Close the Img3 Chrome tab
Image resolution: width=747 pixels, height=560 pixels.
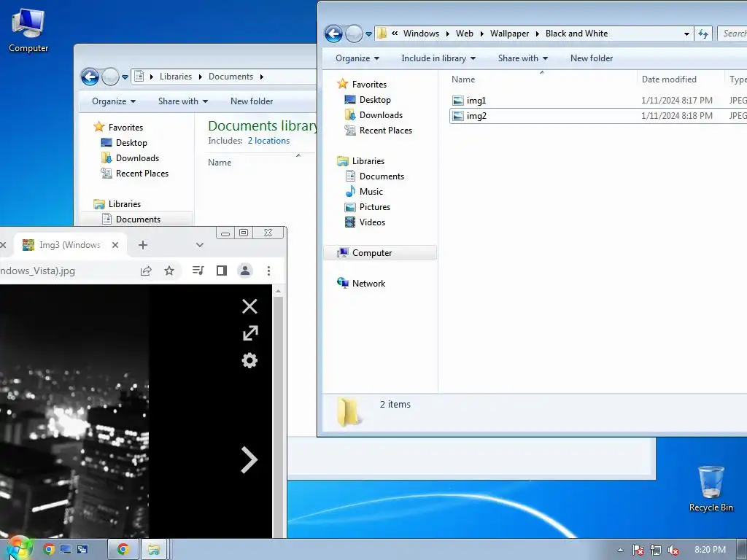tap(115, 245)
